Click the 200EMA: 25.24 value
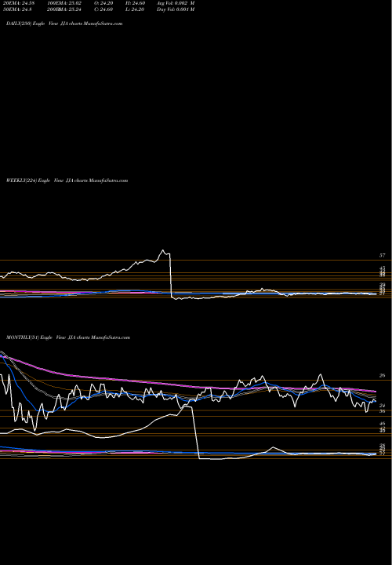 pyautogui.click(x=64, y=9)
